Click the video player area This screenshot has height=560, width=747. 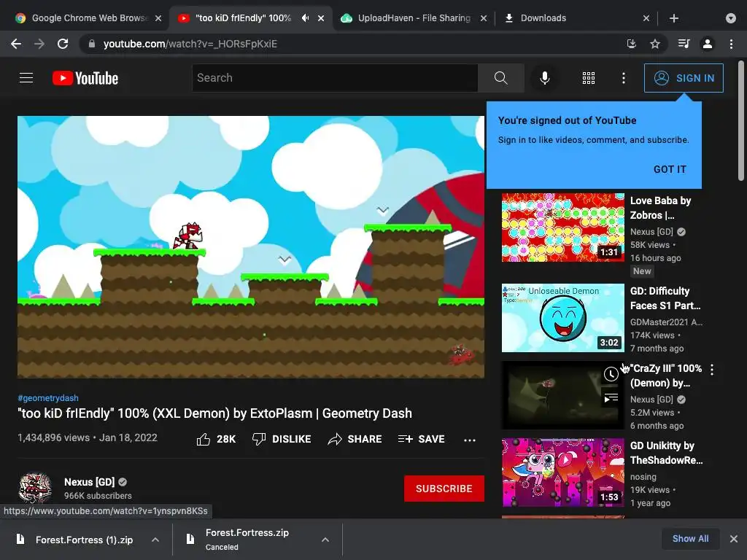pos(251,246)
